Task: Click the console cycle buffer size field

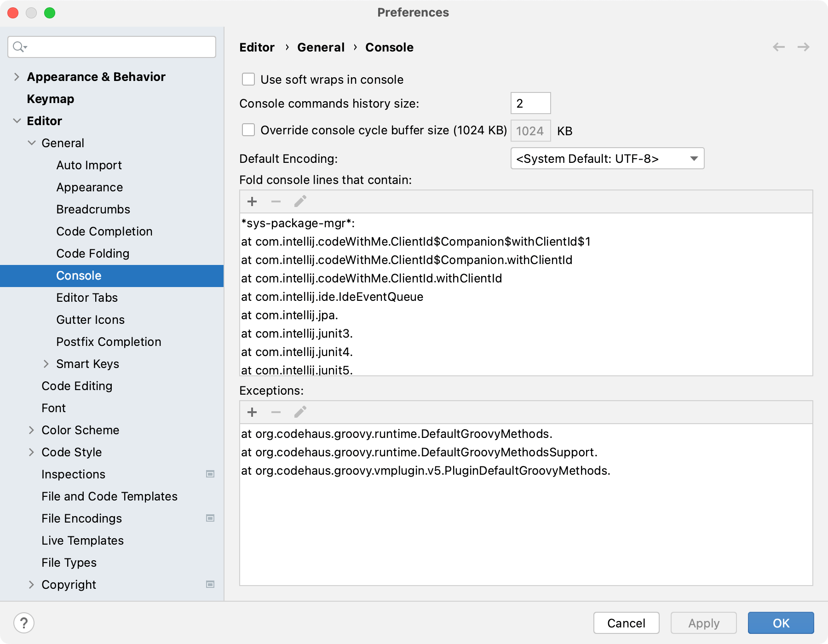Action: point(530,131)
